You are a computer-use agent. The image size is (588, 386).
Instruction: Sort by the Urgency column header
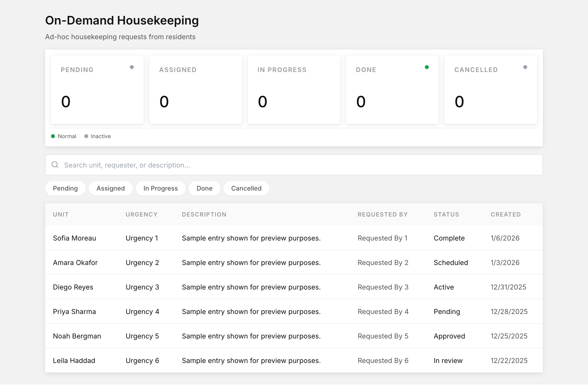142,215
